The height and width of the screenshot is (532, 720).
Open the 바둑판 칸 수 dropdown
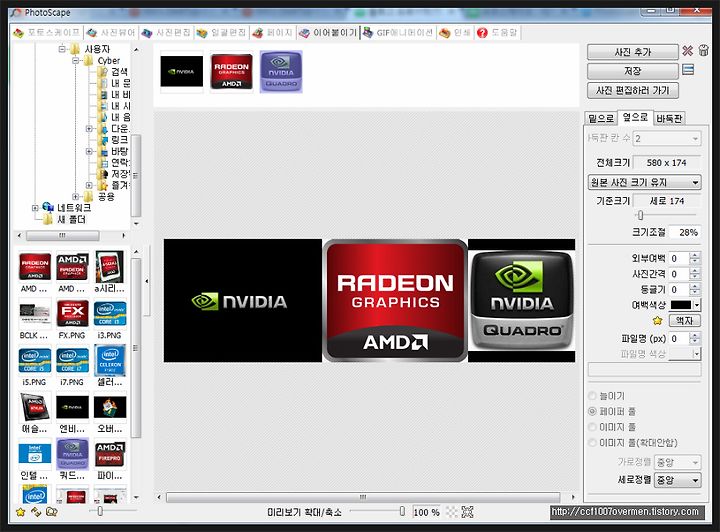tap(667, 138)
